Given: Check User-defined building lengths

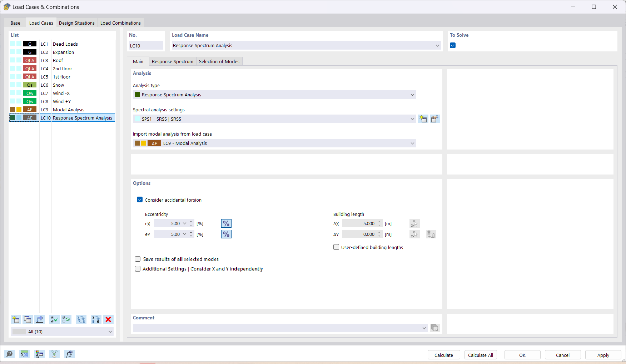Looking at the screenshot, I should pyautogui.click(x=336, y=247).
